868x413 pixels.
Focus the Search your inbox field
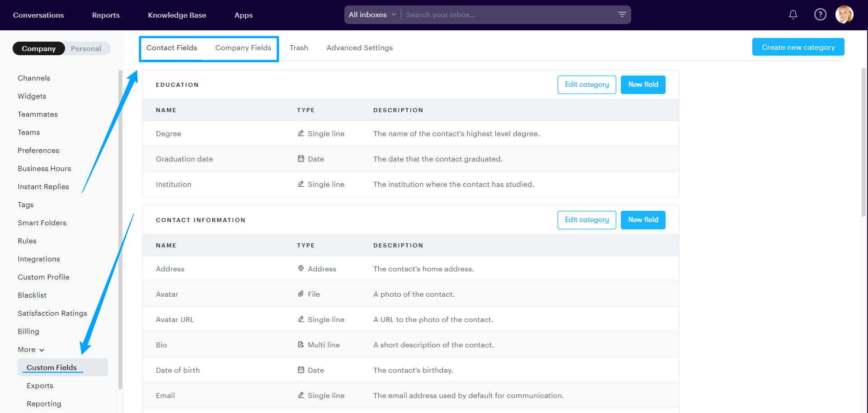tap(508, 15)
